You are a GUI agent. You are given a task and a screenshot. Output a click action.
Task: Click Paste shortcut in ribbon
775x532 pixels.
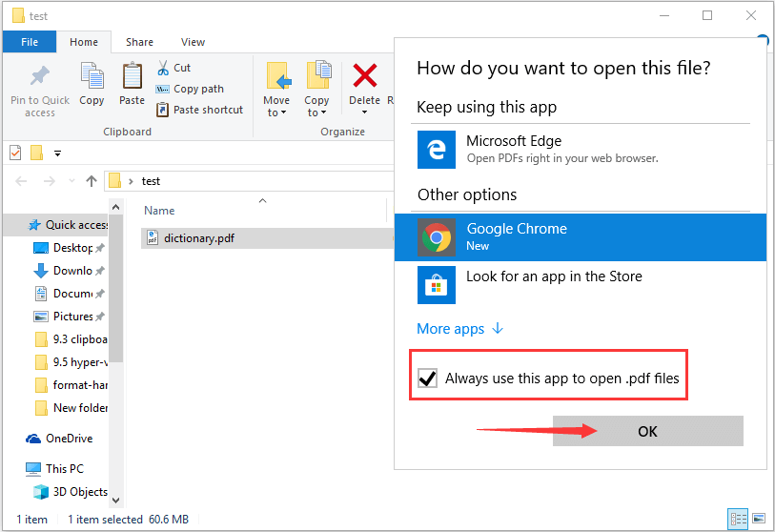click(199, 110)
